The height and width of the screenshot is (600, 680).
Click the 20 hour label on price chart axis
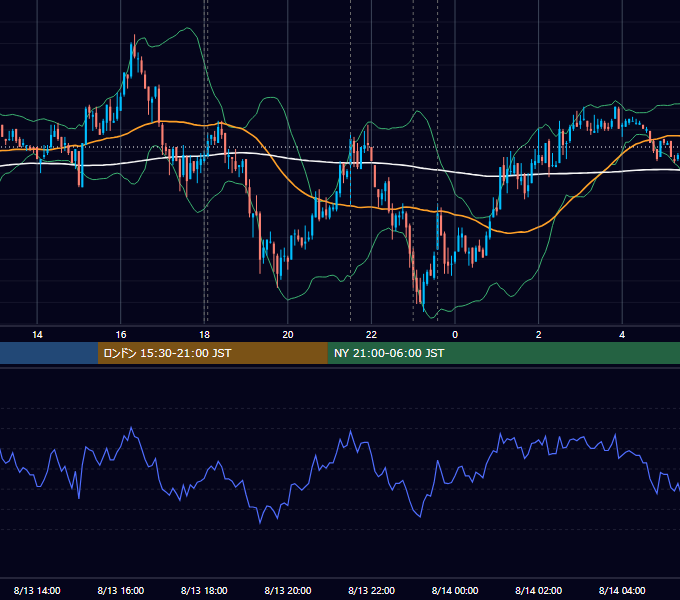(x=288, y=335)
